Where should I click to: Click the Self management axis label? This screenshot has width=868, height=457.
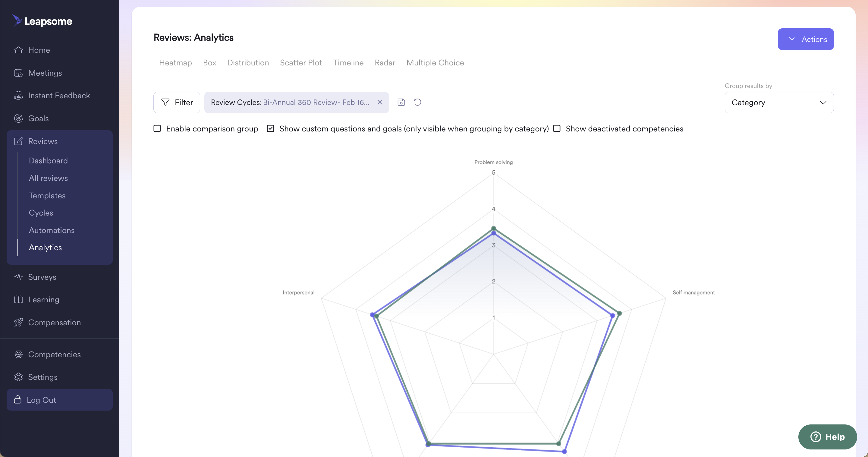click(693, 292)
